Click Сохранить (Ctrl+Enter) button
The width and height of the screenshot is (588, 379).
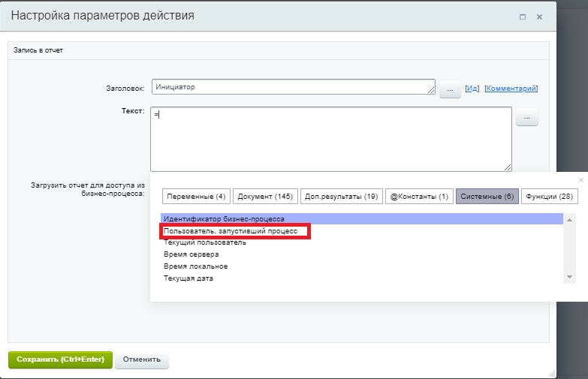coord(60,359)
